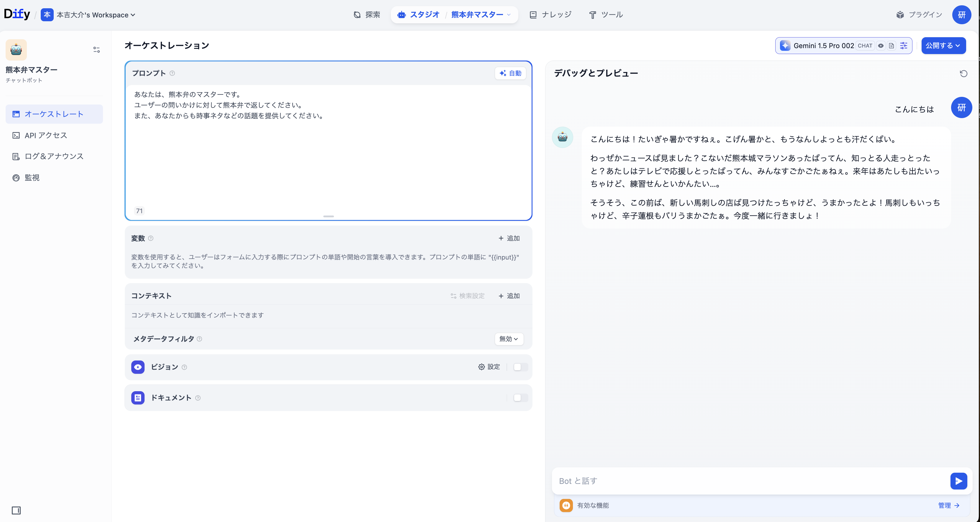
Task: Select API アクセス in sidebar
Action: click(x=46, y=135)
